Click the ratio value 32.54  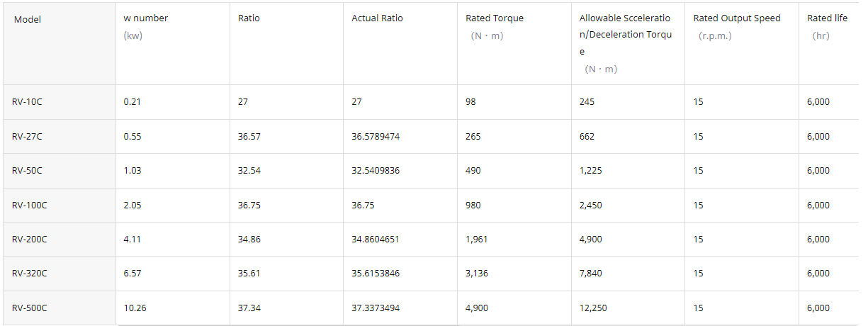click(249, 171)
